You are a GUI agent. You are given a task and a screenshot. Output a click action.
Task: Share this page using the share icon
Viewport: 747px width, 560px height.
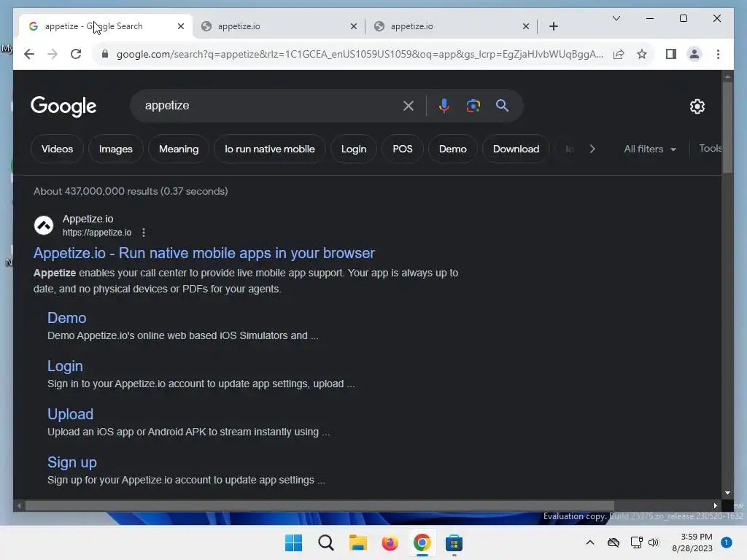click(619, 54)
